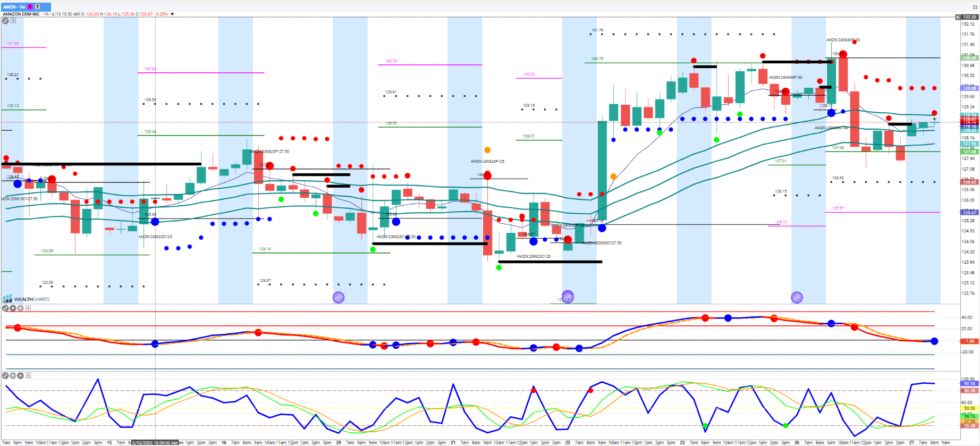Click the 21 date label on time axis
The image size is (980, 446).
[x=453, y=443]
